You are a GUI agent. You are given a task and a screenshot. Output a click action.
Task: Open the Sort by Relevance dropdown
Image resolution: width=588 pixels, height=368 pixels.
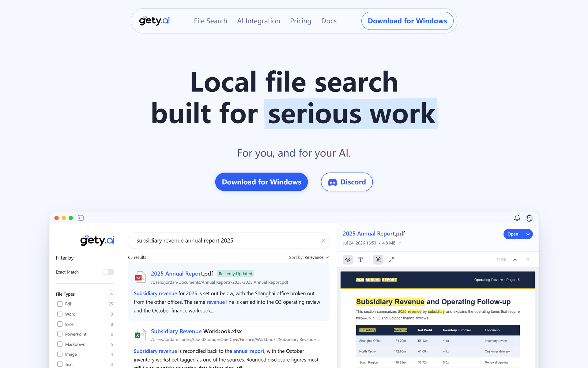(x=309, y=257)
